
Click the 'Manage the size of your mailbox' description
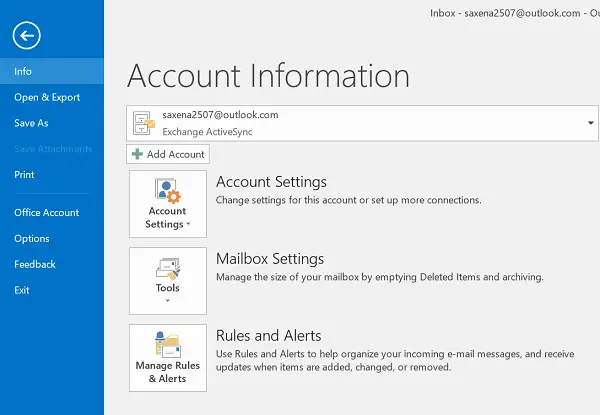pyautogui.click(x=380, y=277)
